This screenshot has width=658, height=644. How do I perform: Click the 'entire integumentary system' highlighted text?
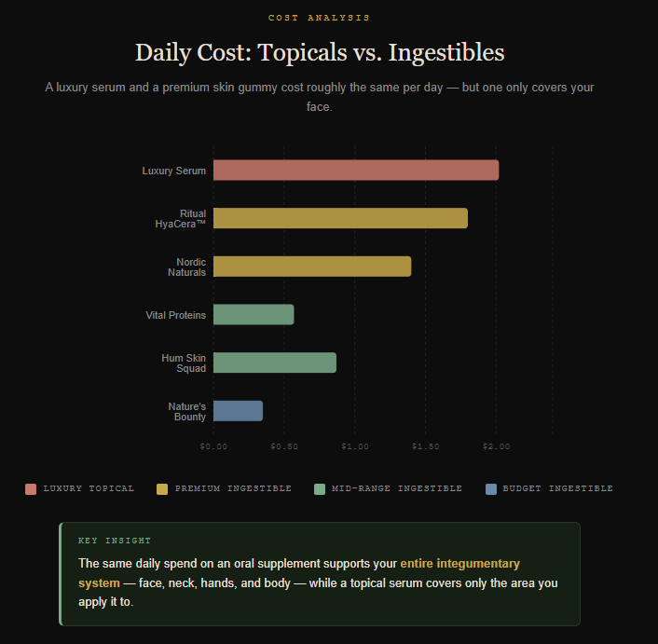pyautogui.click(x=459, y=564)
